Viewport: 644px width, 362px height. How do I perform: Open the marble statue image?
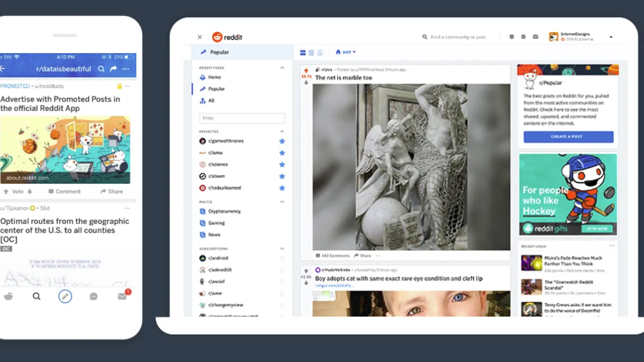[x=412, y=167]
